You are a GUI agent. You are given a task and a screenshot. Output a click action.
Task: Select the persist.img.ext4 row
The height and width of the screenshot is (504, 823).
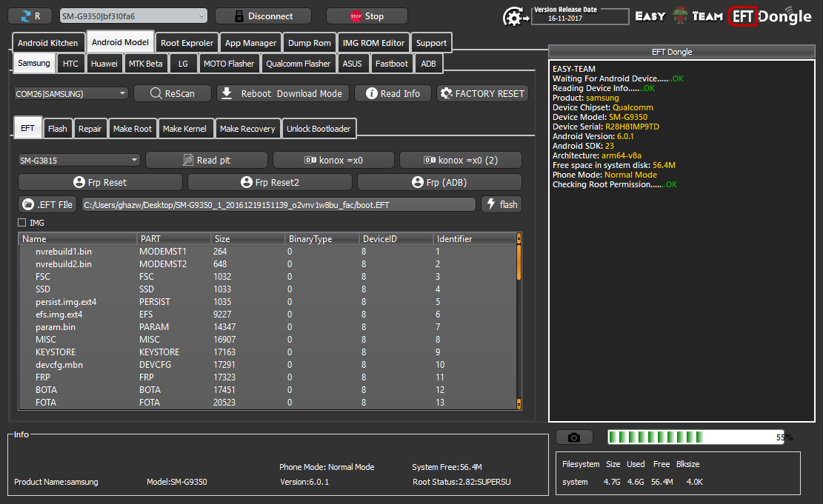[267, 302]
